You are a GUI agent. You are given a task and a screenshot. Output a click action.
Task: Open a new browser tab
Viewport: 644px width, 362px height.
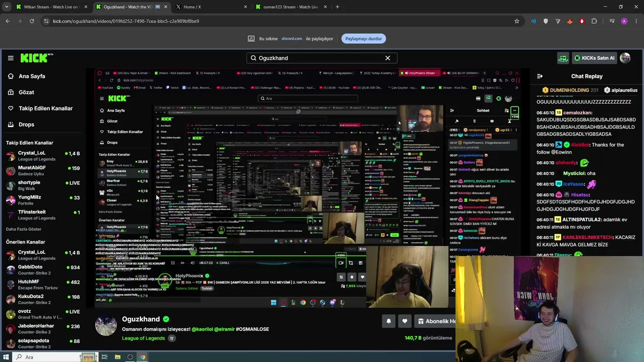click(337, 7)
